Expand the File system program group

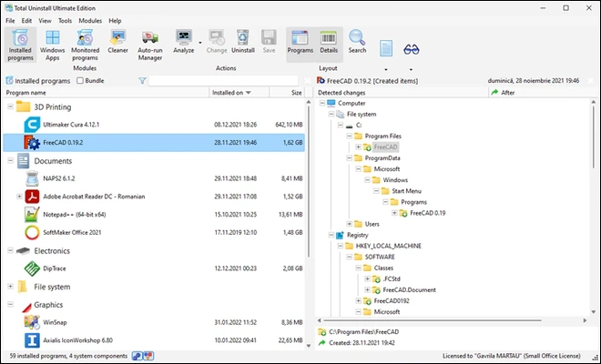9,287
